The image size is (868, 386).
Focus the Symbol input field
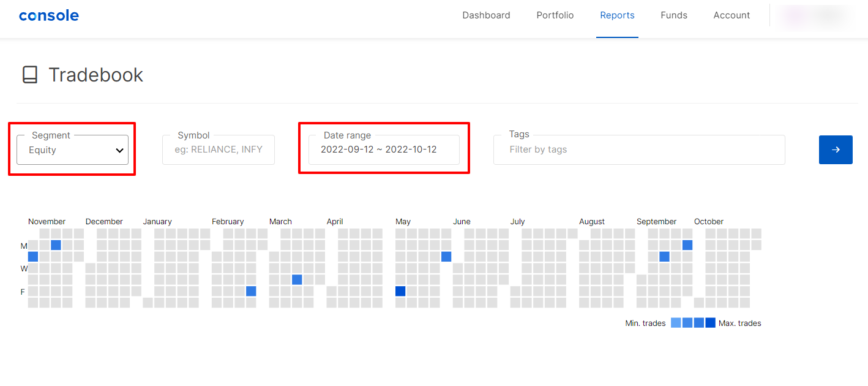pos(219,150)
